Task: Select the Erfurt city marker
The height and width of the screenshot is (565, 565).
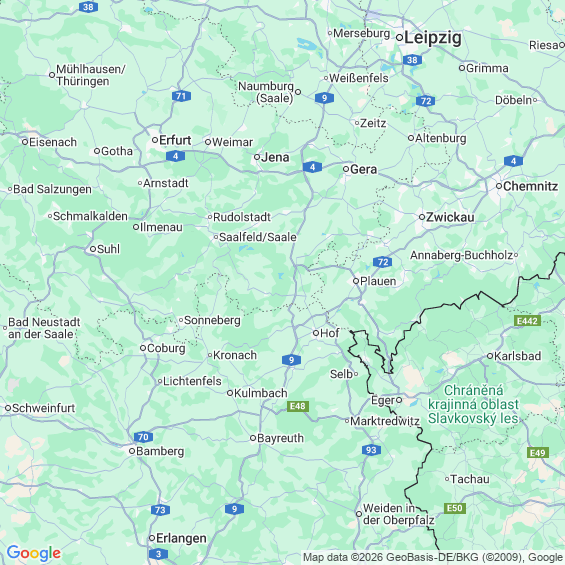Action: [155, 140]
